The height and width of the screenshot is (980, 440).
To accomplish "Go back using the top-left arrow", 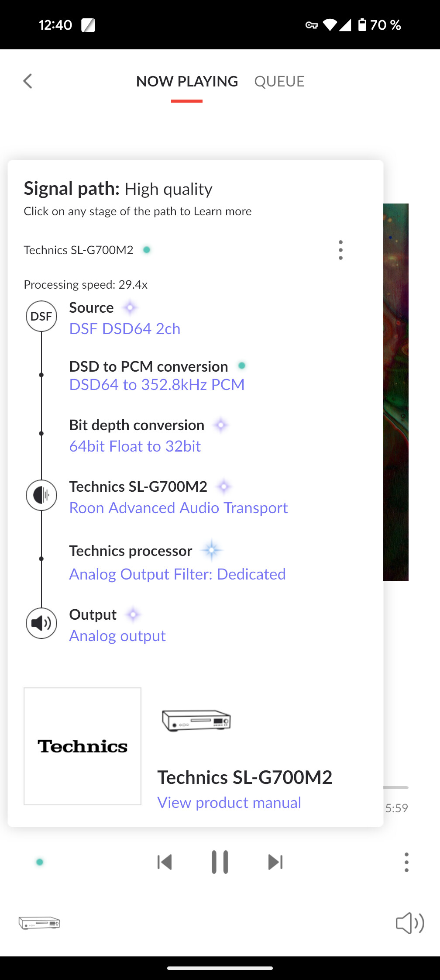I will pos(28,81).
